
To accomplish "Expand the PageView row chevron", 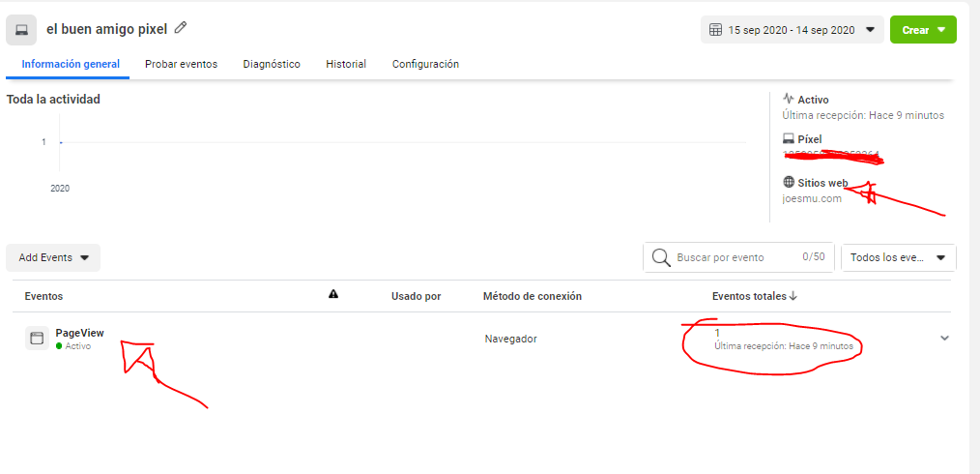I will pyautogui.click(x=944, y=338).
